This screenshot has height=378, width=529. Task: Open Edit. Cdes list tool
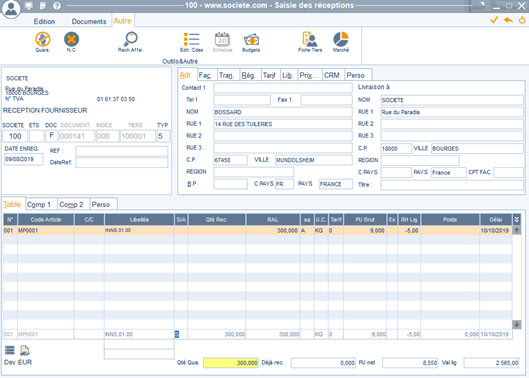point(191,39)
